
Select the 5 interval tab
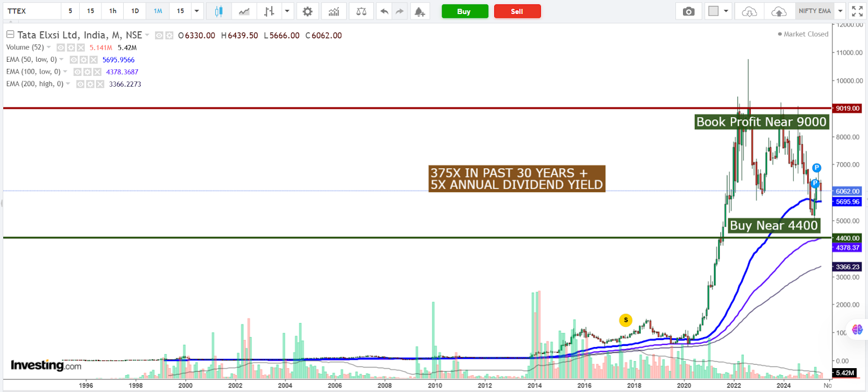tap(70, 11)
